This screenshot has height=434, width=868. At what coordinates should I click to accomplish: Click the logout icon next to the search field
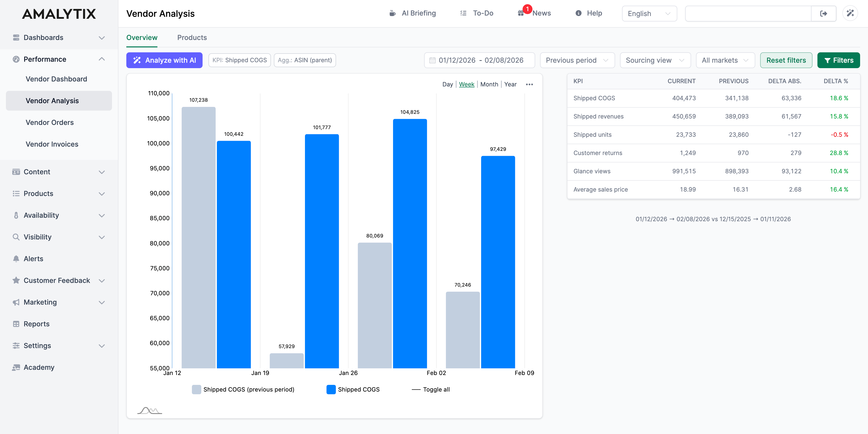(824, 13)
